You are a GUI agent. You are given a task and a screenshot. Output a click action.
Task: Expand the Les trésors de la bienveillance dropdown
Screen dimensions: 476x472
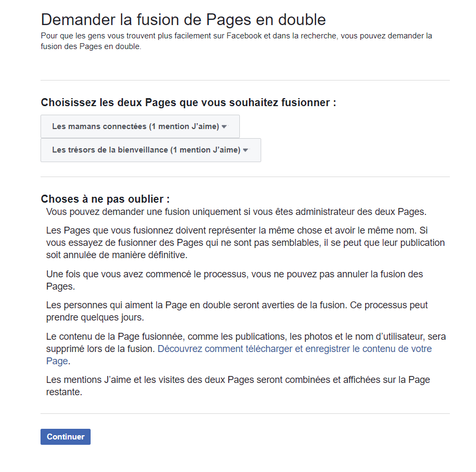150,150
